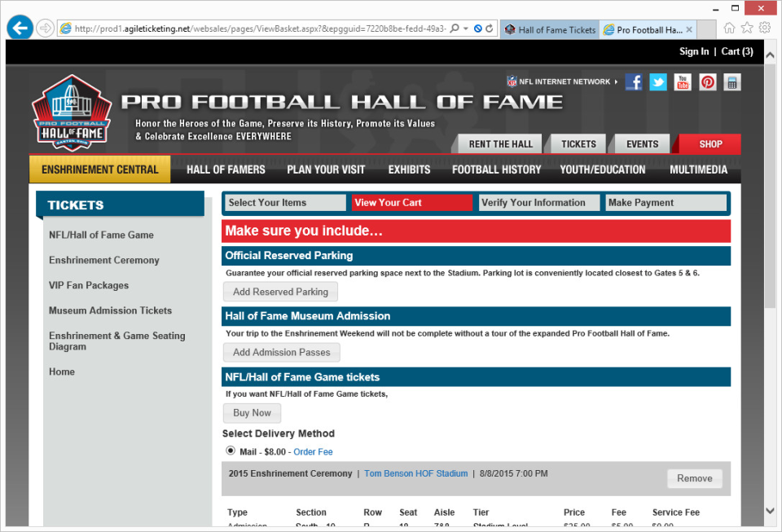Click the Sign In link

(x=694, y=51)
